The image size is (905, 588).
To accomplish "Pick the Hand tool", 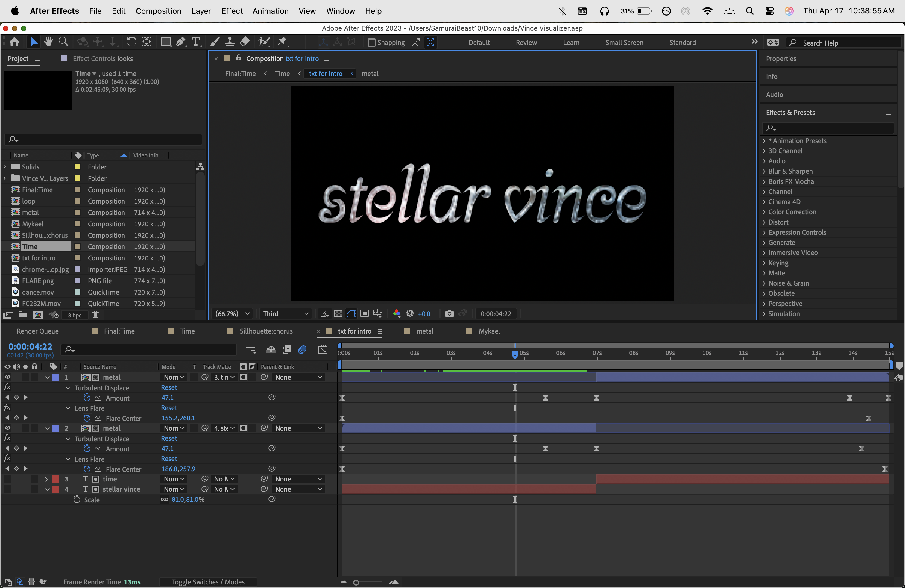I will point(48,42).
